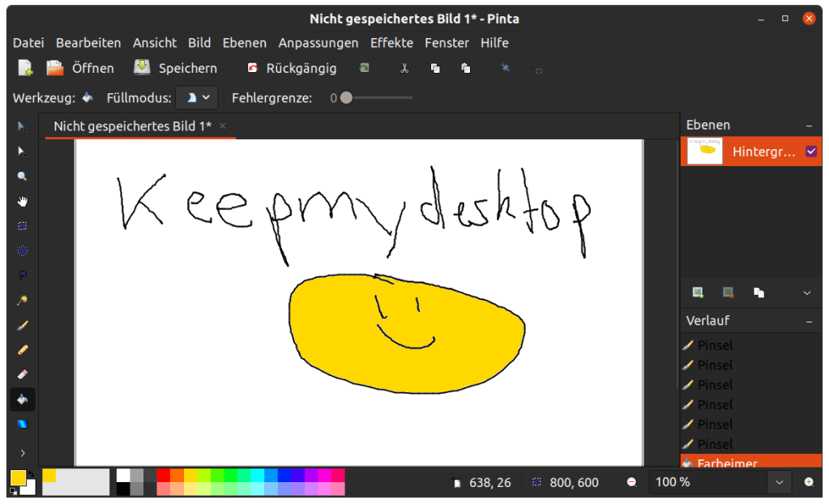Collapse the Verlauf panel
This screenshot has height=504, width=829.
[x=809, y=321]
